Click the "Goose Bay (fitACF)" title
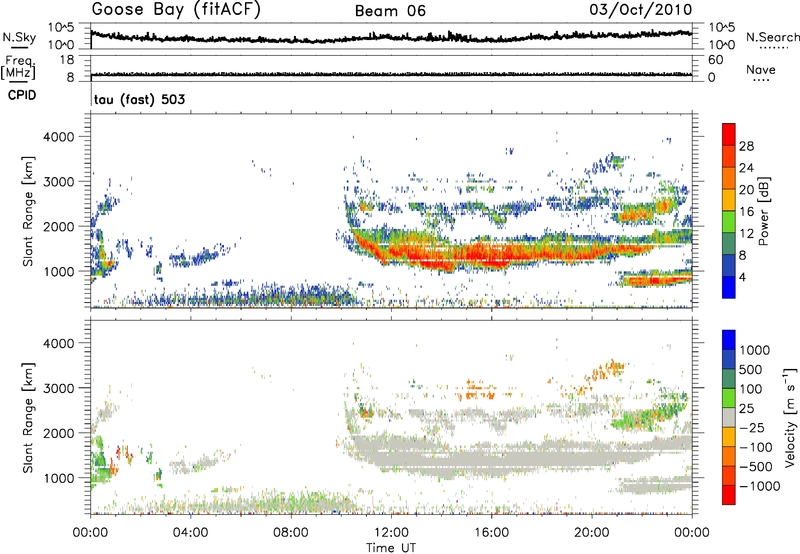 coord(176,10)
